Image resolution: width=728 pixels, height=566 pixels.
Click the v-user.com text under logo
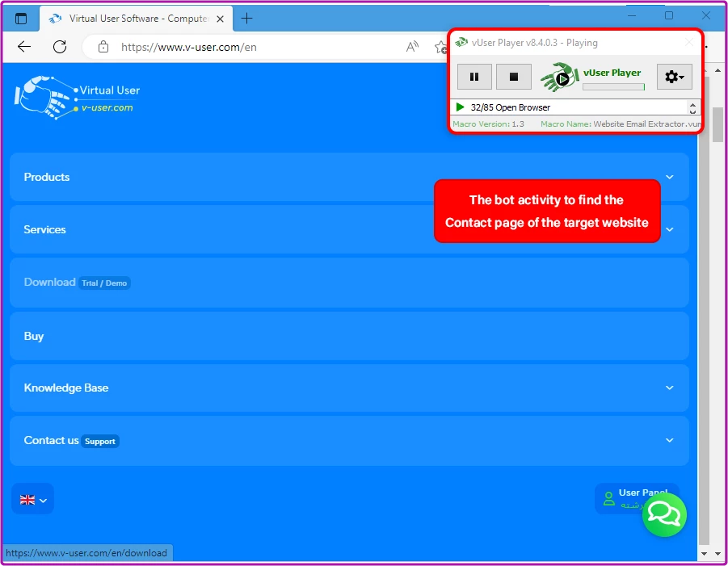[107, 107]
